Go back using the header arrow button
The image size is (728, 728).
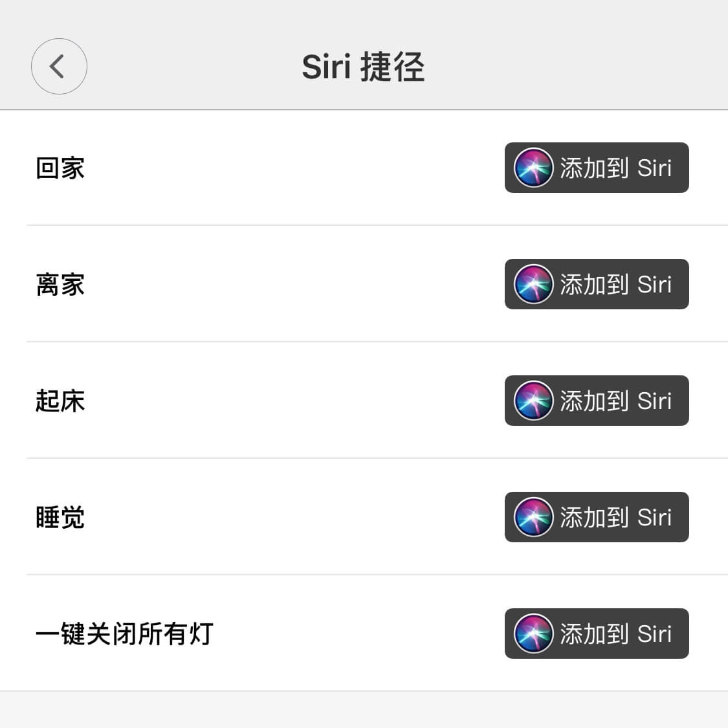pos(59,67)
